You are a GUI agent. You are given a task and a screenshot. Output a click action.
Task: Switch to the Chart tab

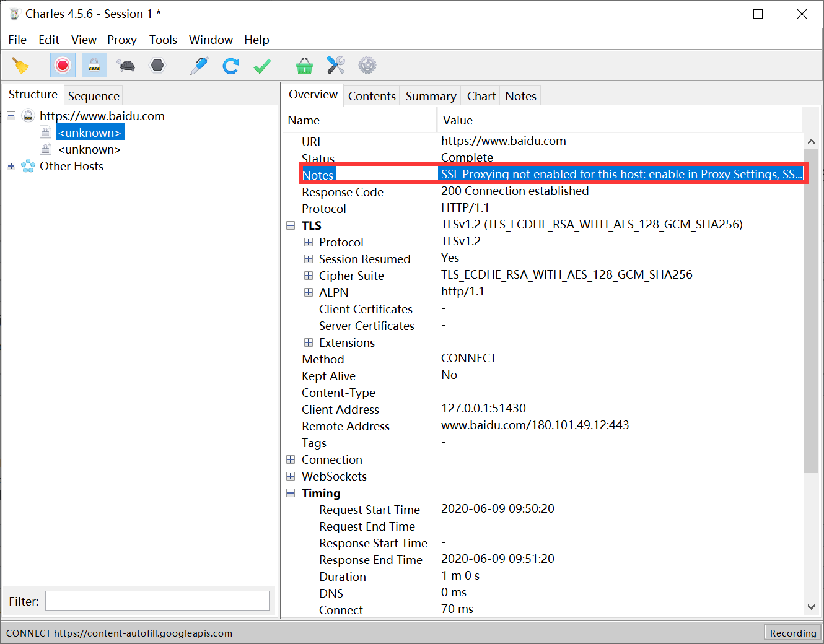tap(481, 96)
